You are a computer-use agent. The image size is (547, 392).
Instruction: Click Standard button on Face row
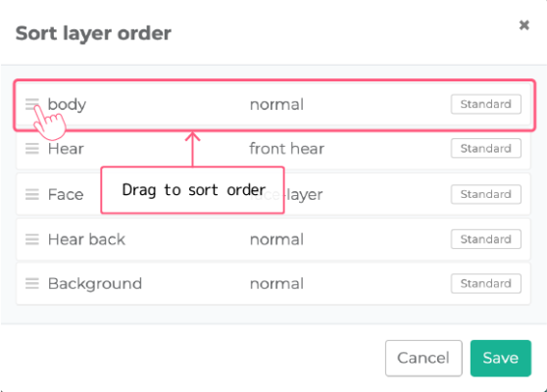(x=486, y=194)
